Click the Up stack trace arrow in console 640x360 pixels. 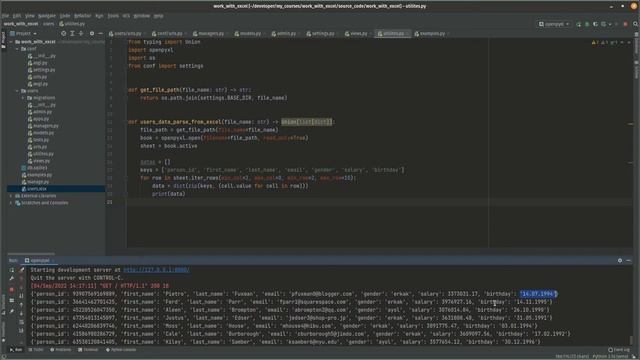point(21,304)
